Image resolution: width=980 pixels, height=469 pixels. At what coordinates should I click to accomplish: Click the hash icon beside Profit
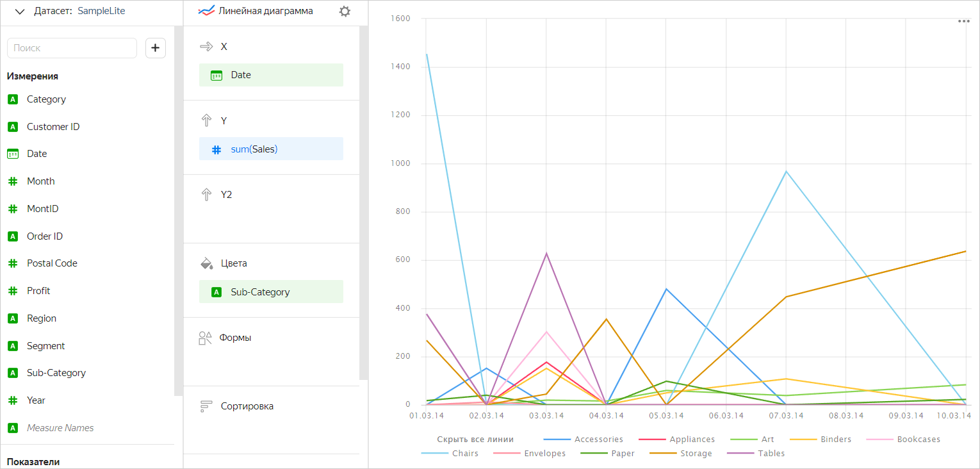(13, 291)
